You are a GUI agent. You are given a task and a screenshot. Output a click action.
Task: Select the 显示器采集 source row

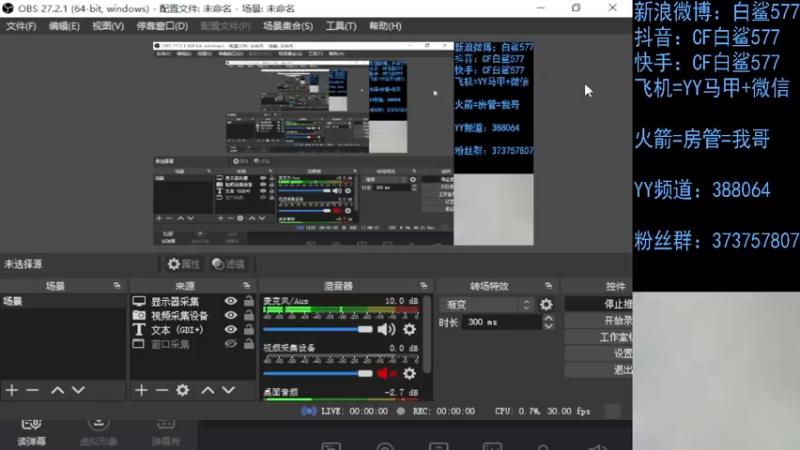[x=193, y=301]
